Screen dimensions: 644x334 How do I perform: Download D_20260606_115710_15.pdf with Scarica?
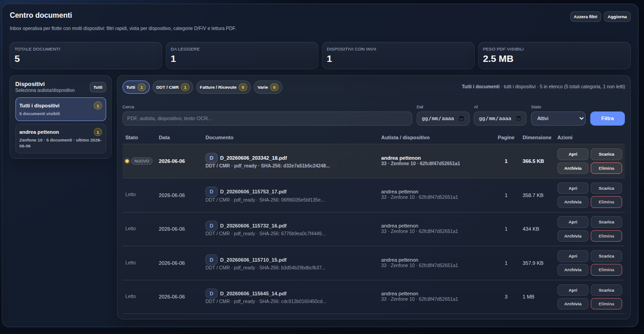coord(606,256)
